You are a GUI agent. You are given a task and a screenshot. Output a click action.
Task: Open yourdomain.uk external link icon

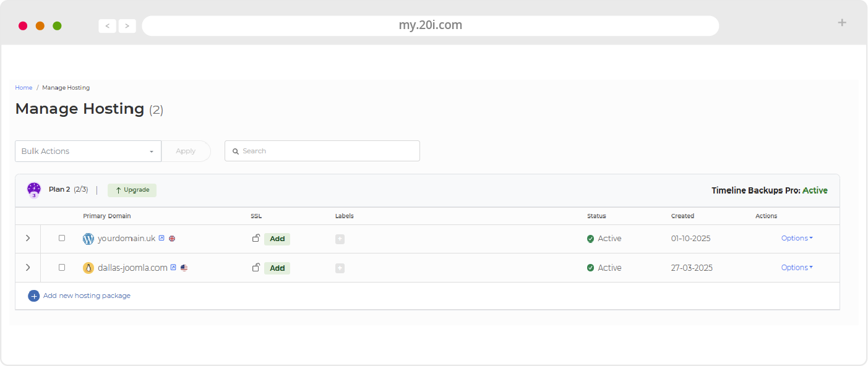coord(161,238)
